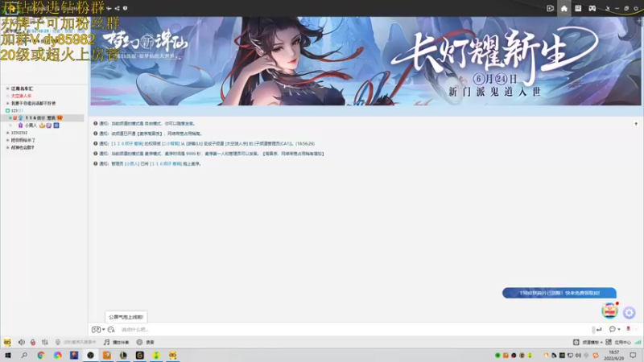644x362 pixels.
Task: Click the send (enter arrow) button
Action: point(598,330)
